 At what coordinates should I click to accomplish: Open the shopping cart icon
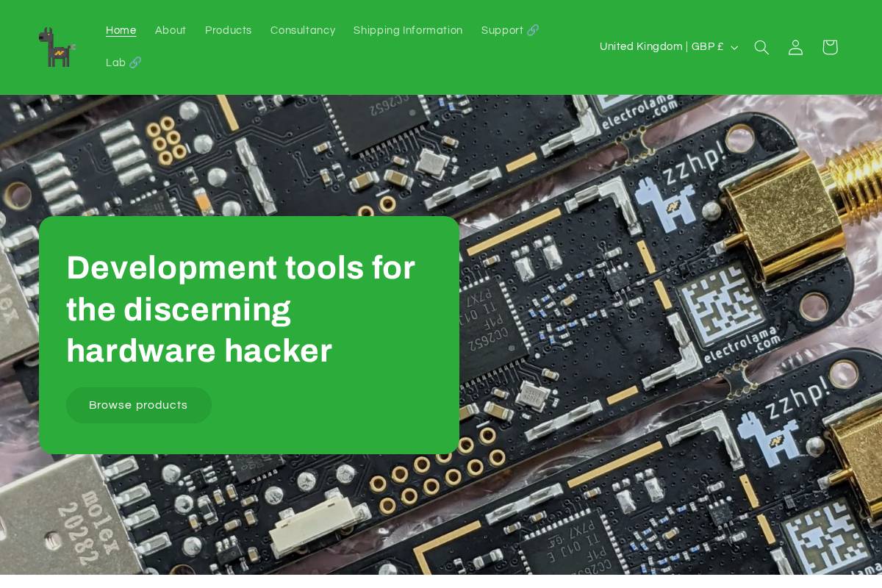830,47
